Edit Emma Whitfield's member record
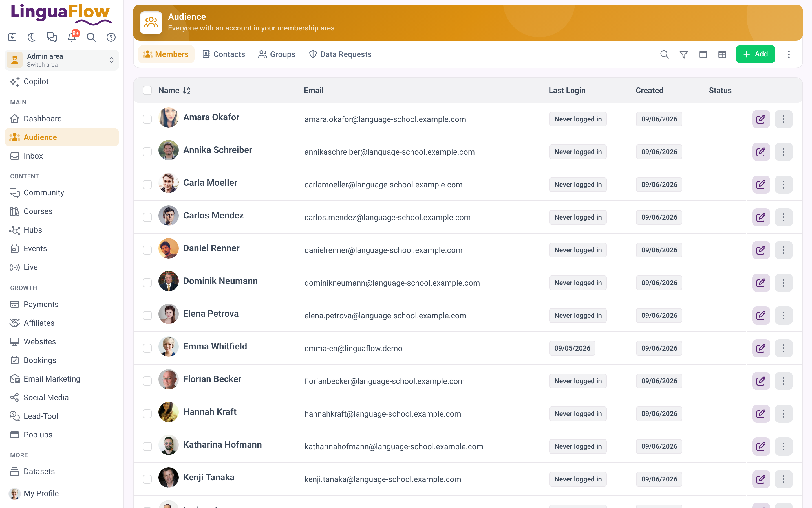Screen dimensions: 812x508 click(761, 349)
